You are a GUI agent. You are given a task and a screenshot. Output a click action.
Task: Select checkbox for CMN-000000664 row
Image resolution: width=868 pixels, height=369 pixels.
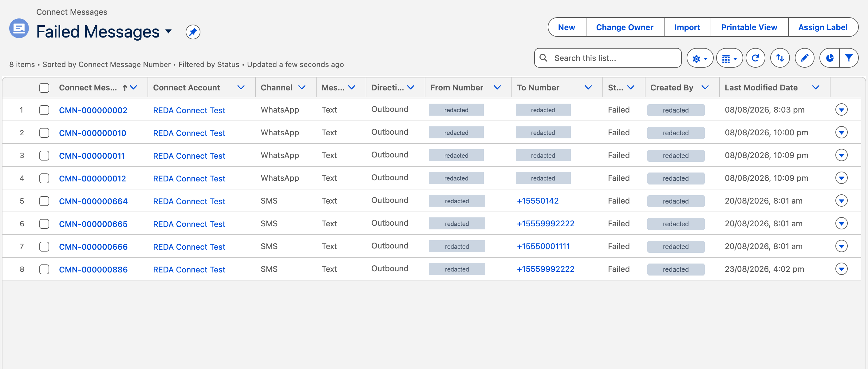(44, 201)
